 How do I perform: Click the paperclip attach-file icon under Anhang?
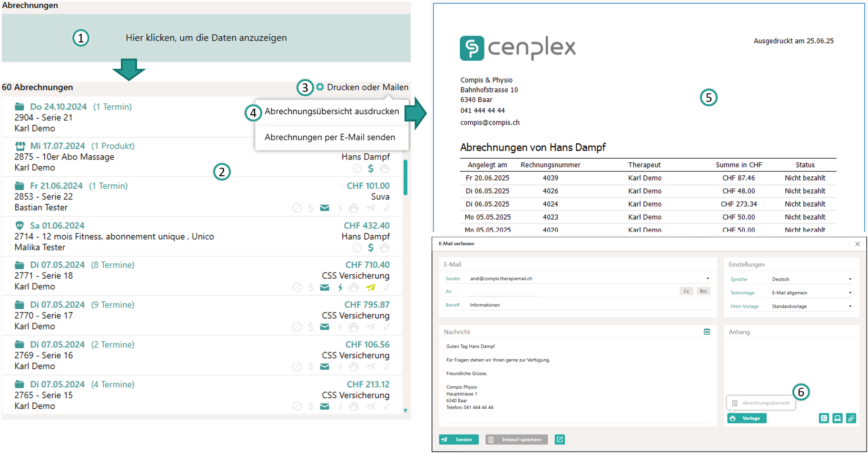tap(851, 418)
